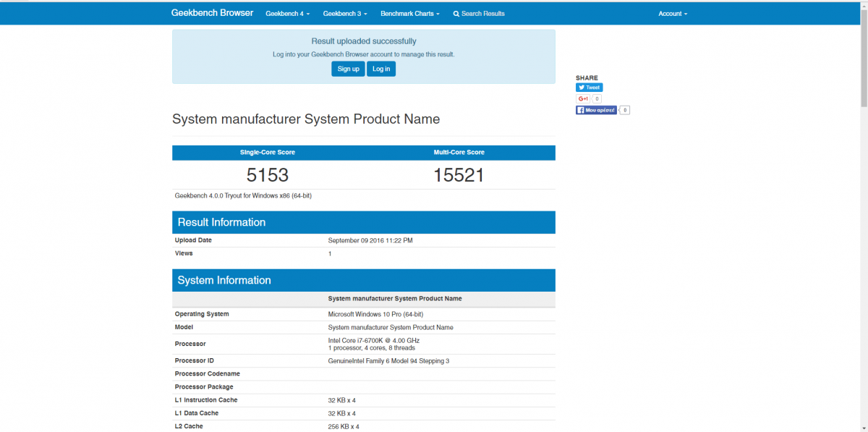Click the 256 KB x 4 cache value

coord(344,426)
